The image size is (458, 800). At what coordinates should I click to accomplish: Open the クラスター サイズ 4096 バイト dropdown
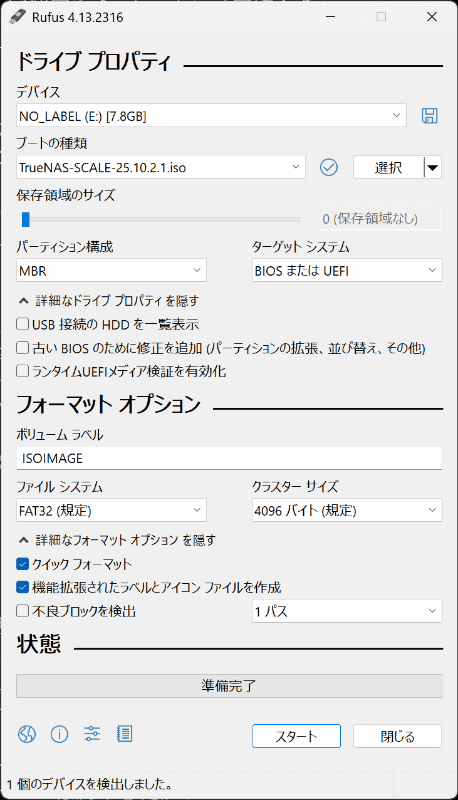click(x=347, y=510)
